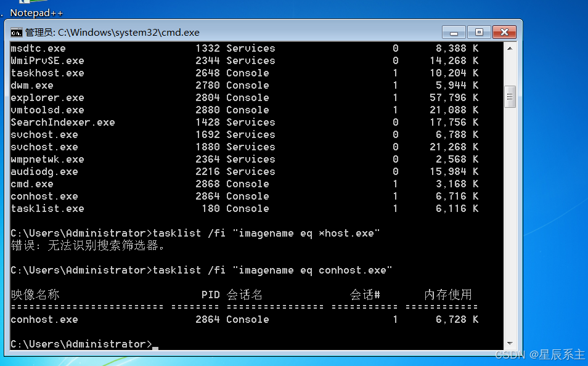Click the explorer.exe process name
Screen dimensions: 588x366
[x=47, y=98]
